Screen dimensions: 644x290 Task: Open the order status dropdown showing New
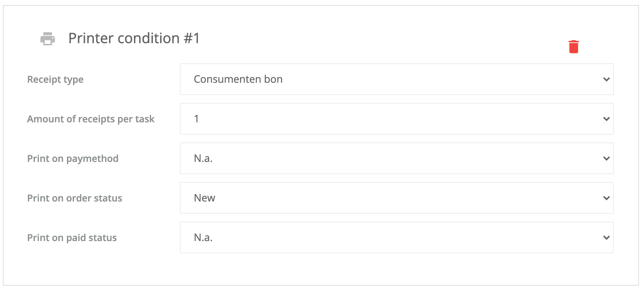396,198
